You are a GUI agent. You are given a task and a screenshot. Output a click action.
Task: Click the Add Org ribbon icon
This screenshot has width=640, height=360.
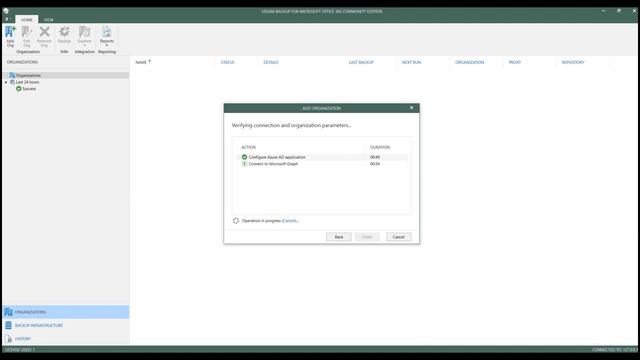click(10, 36)
